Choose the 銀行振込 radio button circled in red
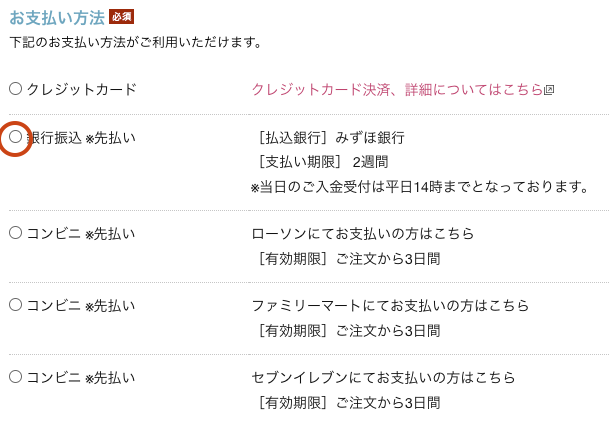The height and width of the screenshot is (425, 614). pos(15,137)
